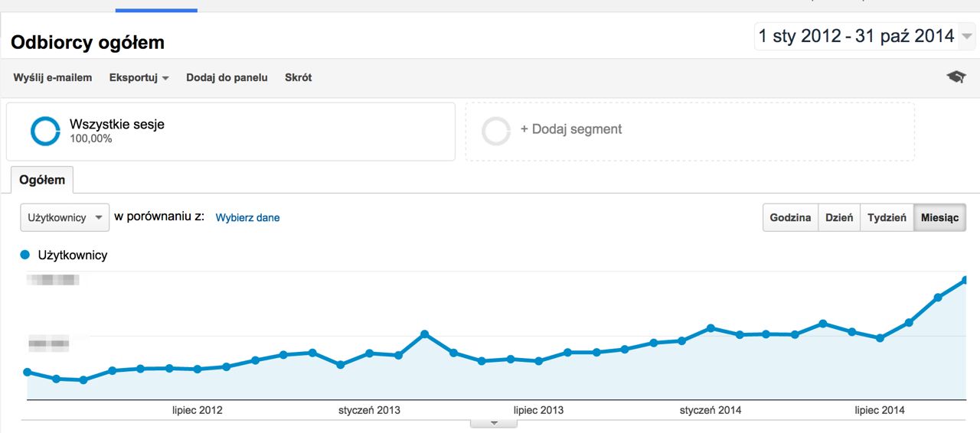Click the Wybierz dane link

[x=247, y=217]
